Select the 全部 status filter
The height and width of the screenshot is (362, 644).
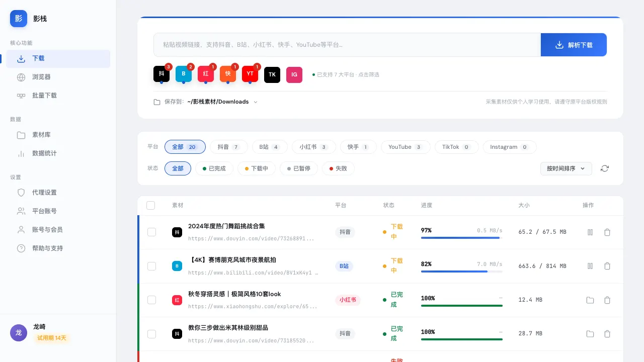click(178, 168)
